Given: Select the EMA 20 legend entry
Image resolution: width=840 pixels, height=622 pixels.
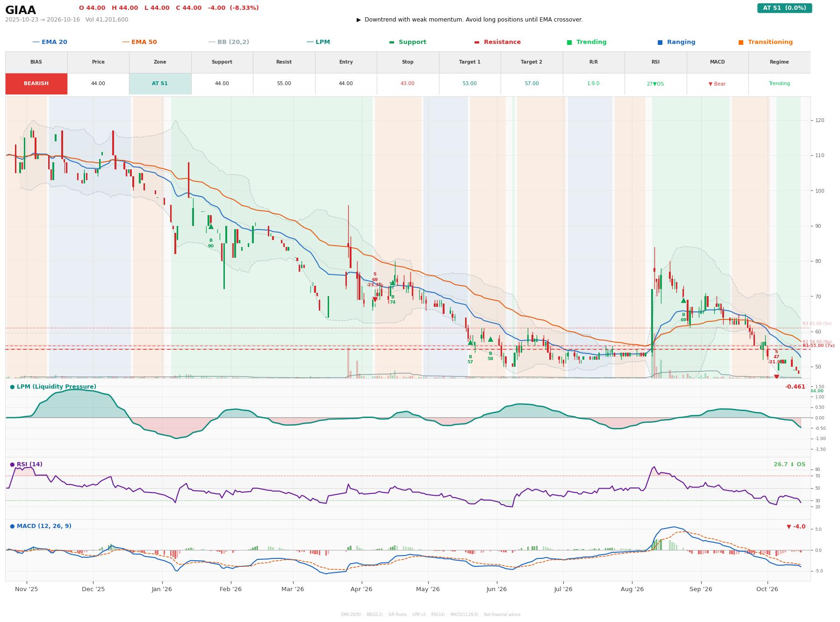Looking at the screenshot, I should [50, 42].
